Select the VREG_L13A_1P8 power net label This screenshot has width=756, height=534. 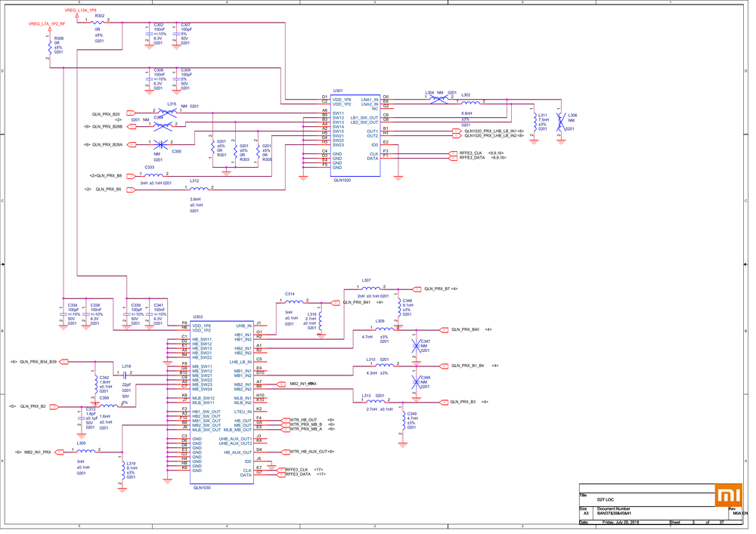(x=81, y=10)
